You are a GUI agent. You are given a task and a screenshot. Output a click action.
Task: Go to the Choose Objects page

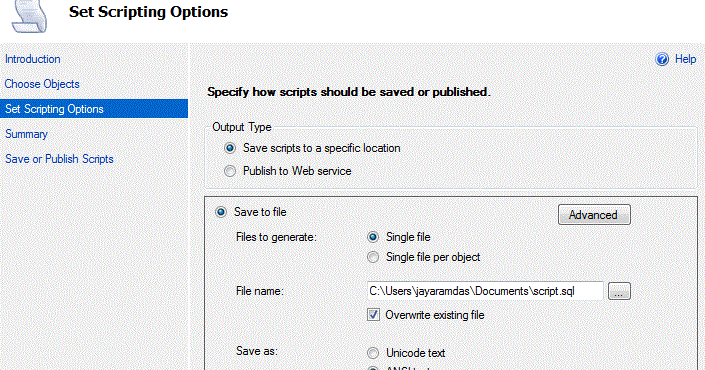click(x=42, y=84)
